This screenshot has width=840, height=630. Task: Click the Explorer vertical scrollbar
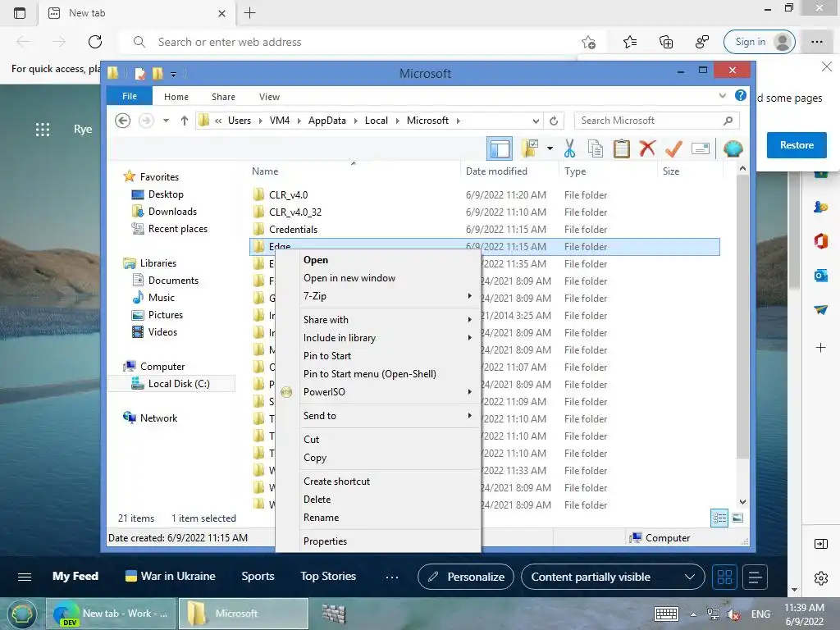pos(742,316)
